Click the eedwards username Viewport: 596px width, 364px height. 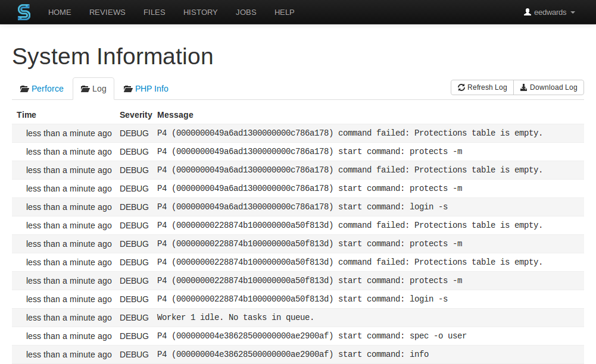[550, 12]
